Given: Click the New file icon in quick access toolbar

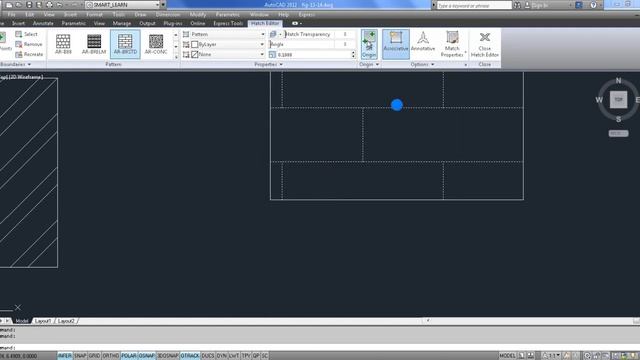Looking at the screenshot, I should [9, 5].
